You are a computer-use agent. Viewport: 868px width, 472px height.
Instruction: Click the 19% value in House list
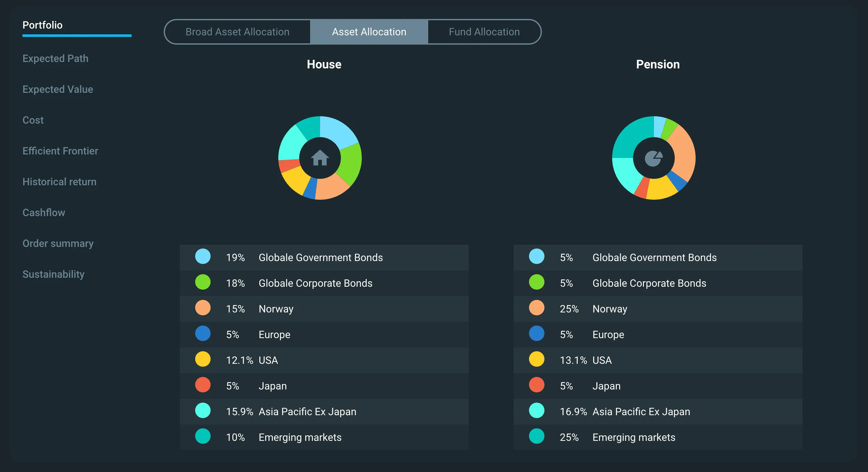pyautogui.click(x=235, y=258)
